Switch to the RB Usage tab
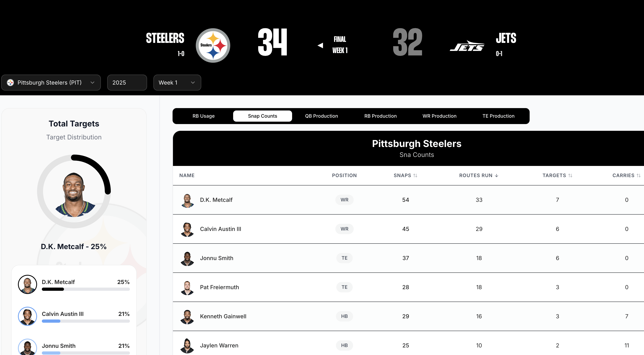Viewport: 644px width, 355px height. click(203, 116)
